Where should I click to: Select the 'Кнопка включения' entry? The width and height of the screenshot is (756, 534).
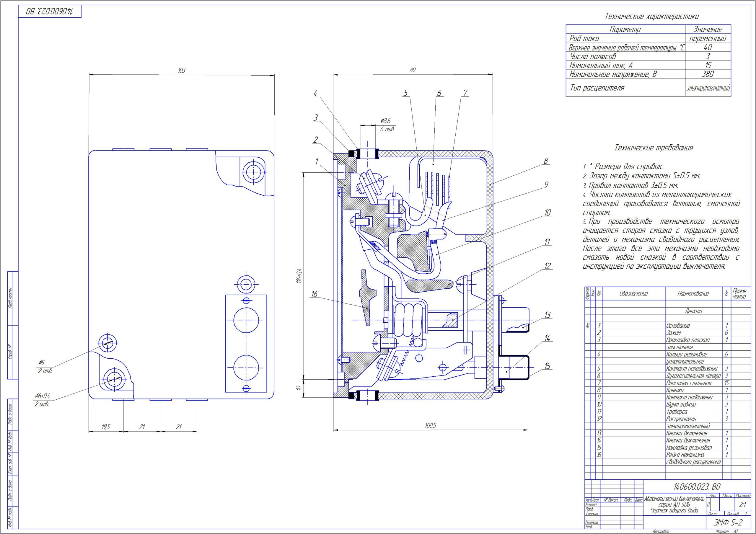(x=687, y=433)
